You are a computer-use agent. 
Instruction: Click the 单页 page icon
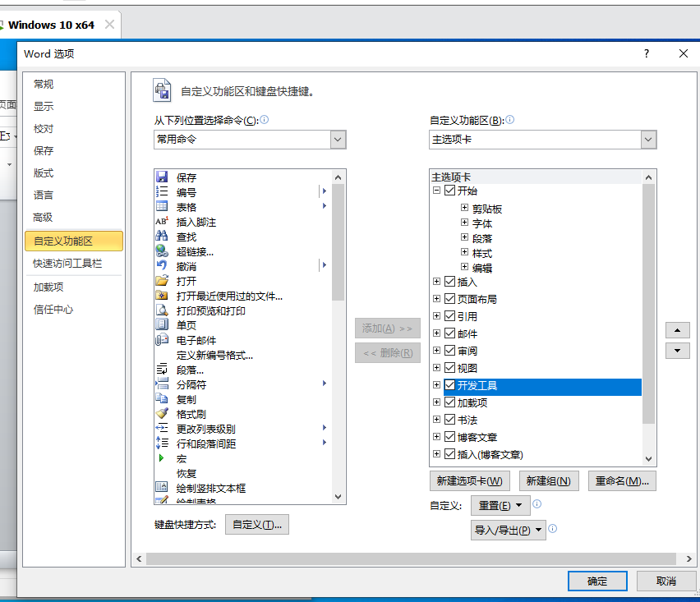[162, 324]
